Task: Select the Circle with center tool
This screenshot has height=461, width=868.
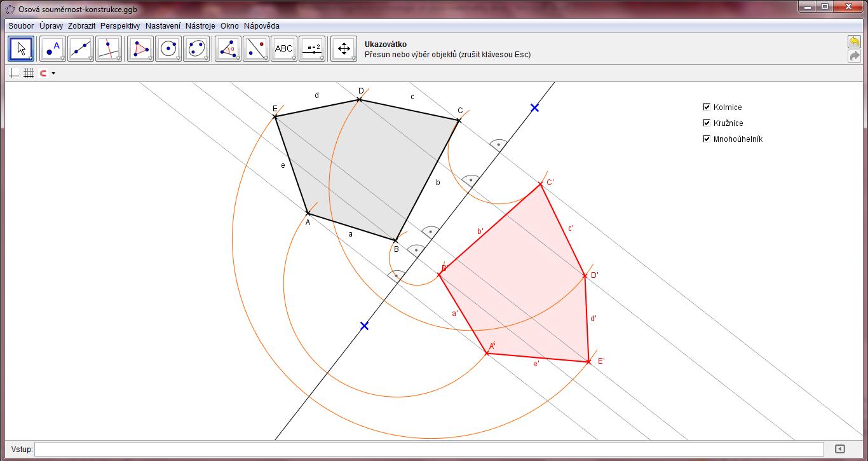Action: (168, 48)
